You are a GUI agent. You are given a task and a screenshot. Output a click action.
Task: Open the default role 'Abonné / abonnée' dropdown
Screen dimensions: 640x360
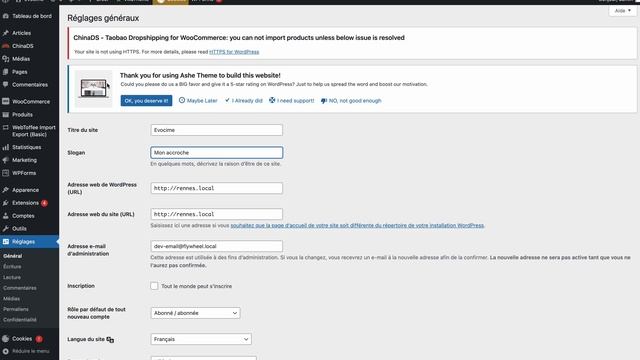click(195, 313)
